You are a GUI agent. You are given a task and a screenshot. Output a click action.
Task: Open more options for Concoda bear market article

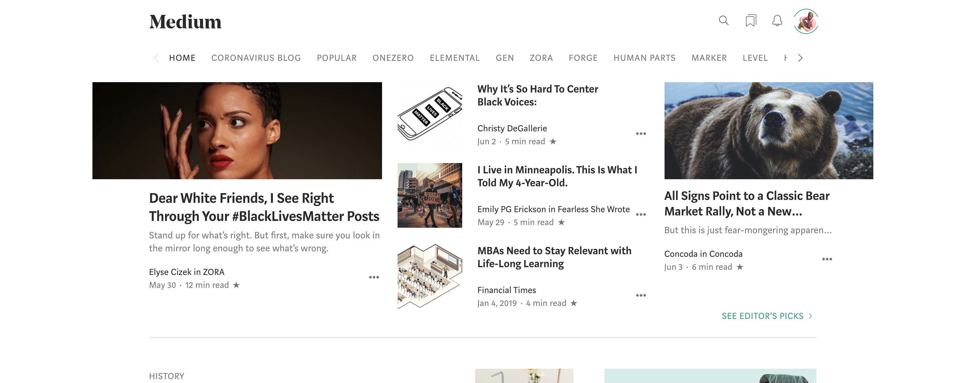pos(827,259)
